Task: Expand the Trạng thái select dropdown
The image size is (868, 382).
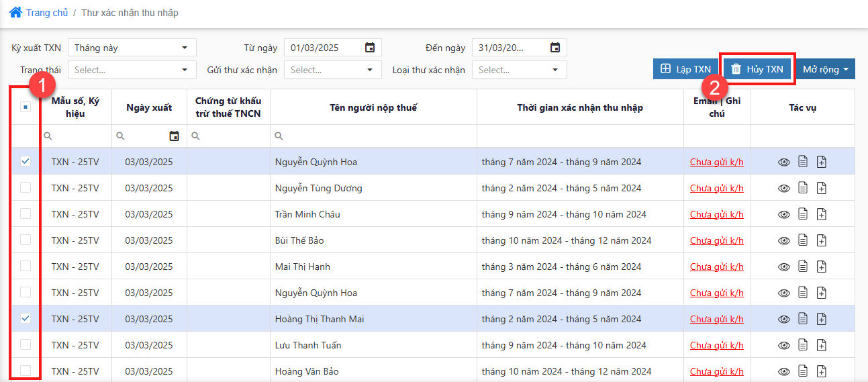Action: [132, 70]
